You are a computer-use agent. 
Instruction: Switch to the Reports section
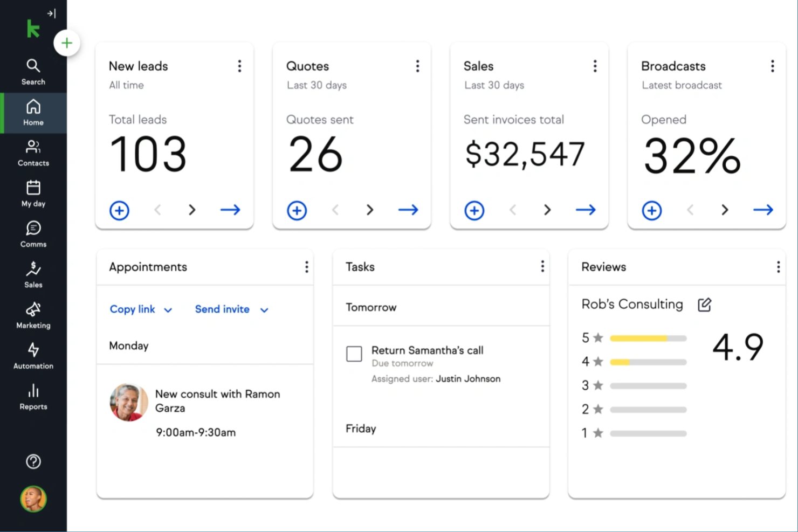coord(33,397)
